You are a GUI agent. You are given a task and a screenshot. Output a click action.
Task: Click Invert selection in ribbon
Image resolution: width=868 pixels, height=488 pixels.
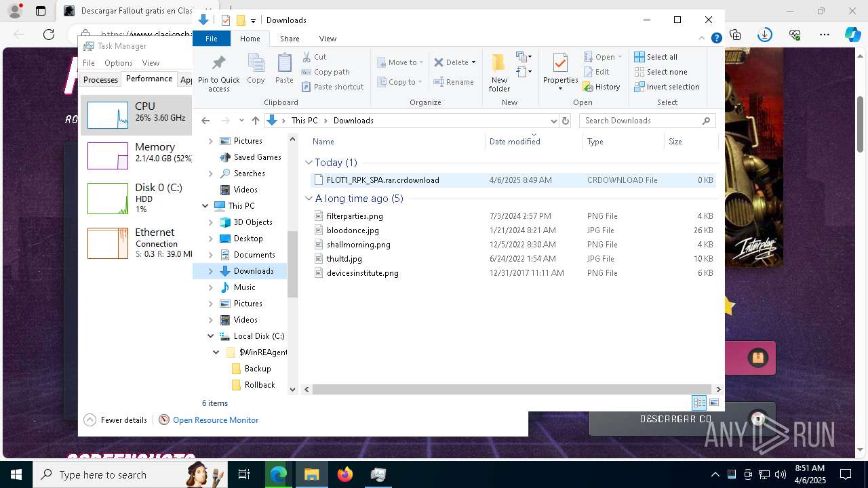tap(667, 87)
